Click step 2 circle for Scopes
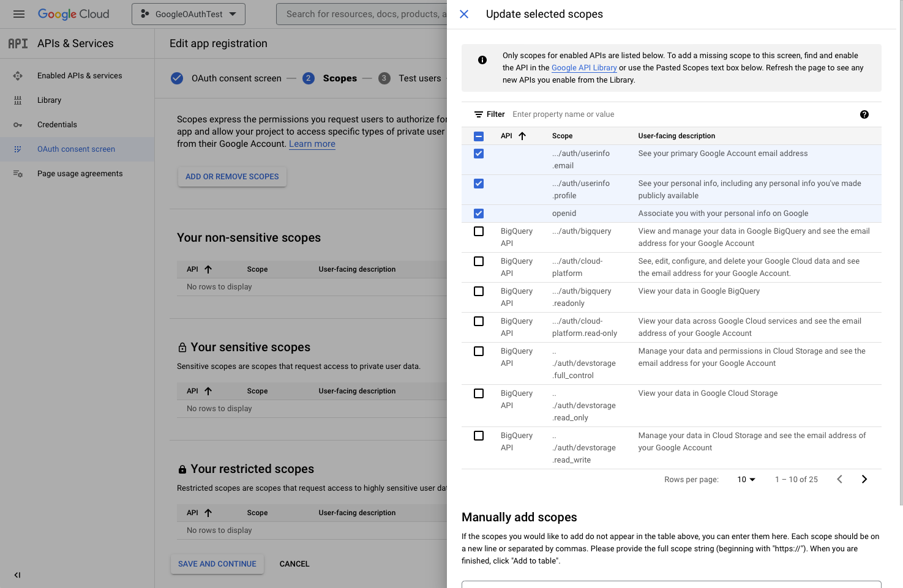Viewport: 903px width, 588px height. pos(309,78)
